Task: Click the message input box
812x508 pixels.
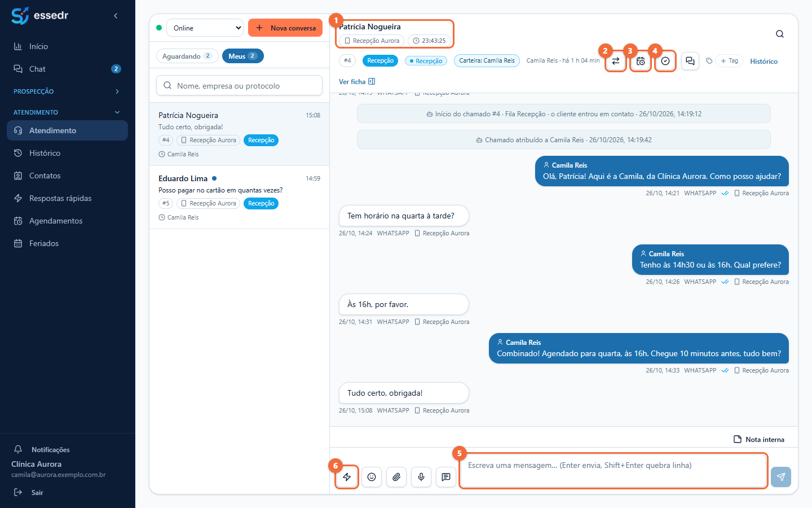Action: coord(614,471)
